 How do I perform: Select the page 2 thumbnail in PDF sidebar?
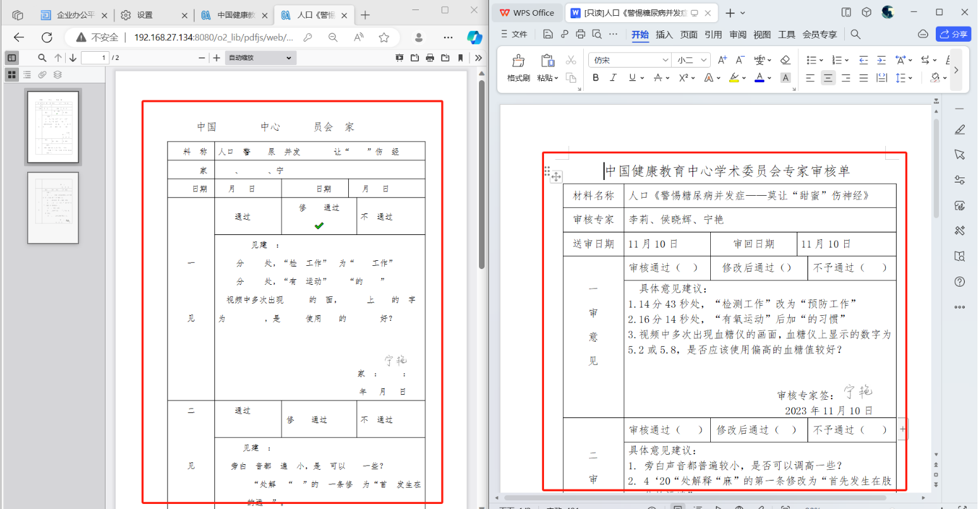point(53,208)
